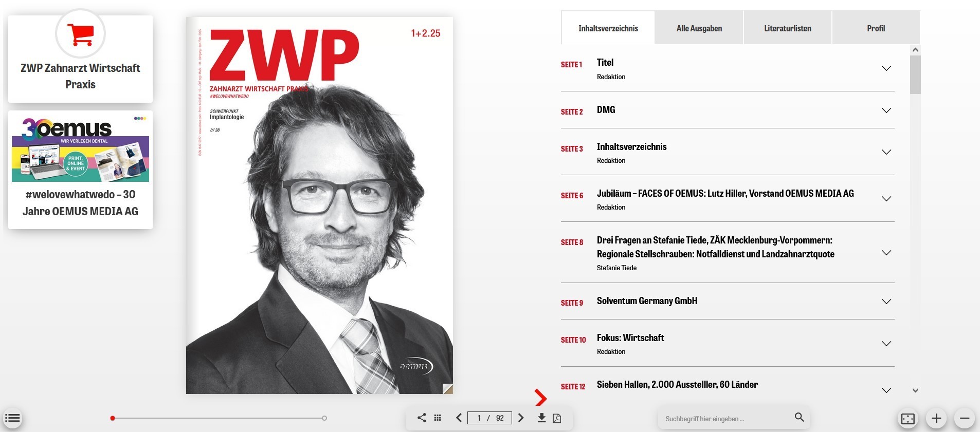Screen dimensions: 980x432
Task: Click the contents scrollbar down arrow
Action: [x=915, y=390]
